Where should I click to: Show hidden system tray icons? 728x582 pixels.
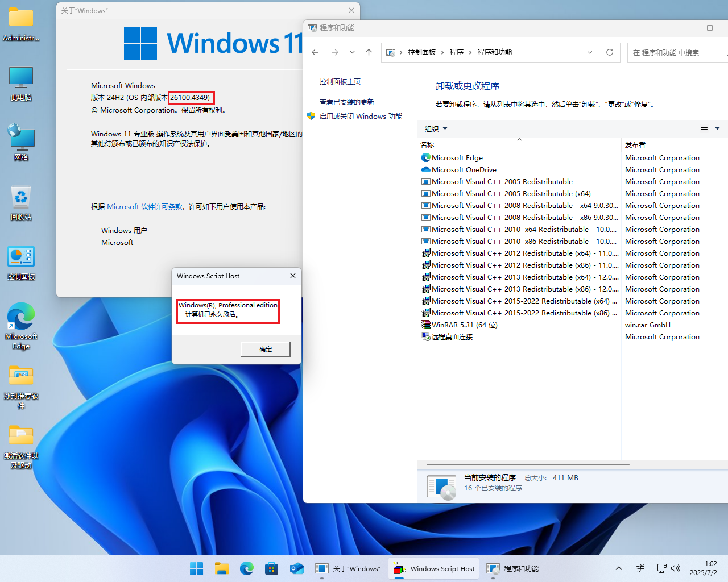[619, 568]
